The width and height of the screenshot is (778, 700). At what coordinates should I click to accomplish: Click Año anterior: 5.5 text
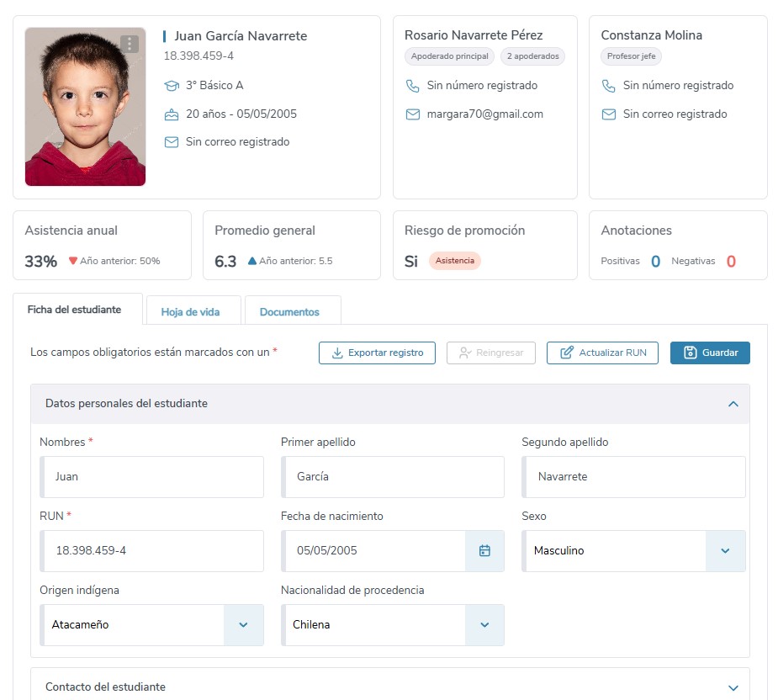click(x=296, y=261)
